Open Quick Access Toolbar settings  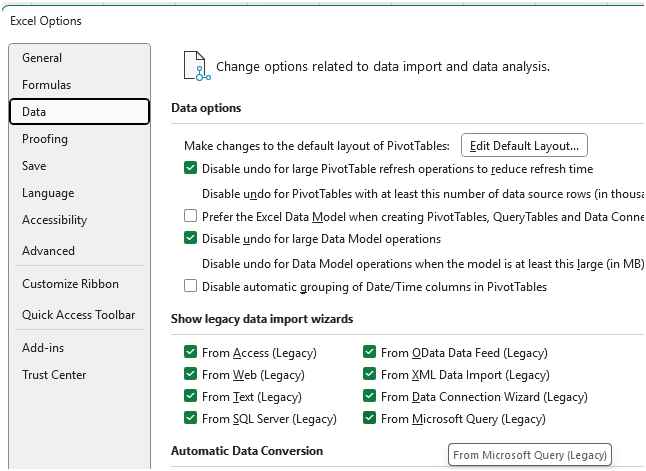pos(79,315)
